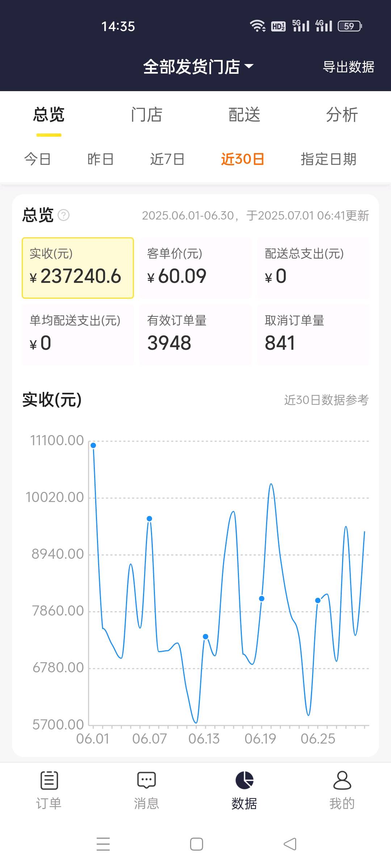Tap the 近30日数据参考 label
391x868 pixels.
[x=326, y=400]
